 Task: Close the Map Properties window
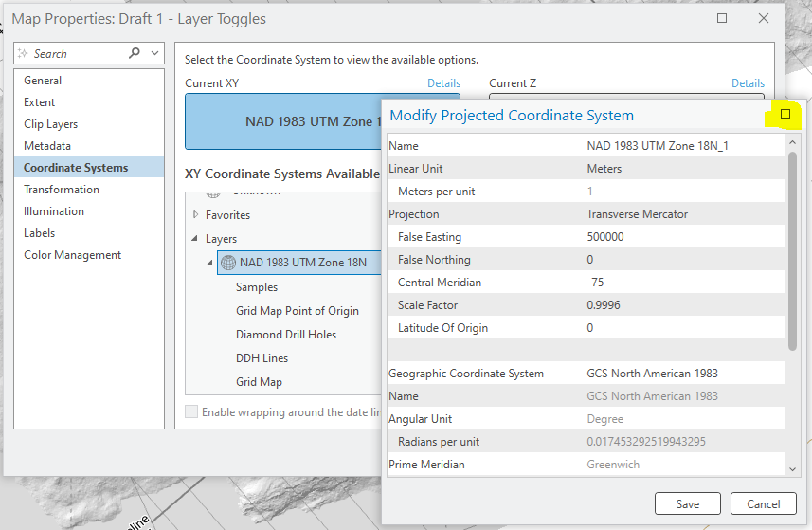click(x=764, y=18)
